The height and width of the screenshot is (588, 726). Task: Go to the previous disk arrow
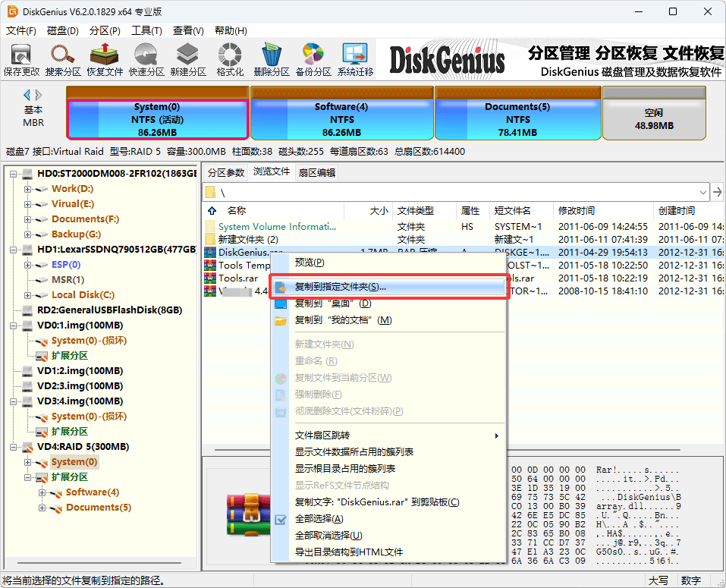pyautogui.click(x=27, y=95)
